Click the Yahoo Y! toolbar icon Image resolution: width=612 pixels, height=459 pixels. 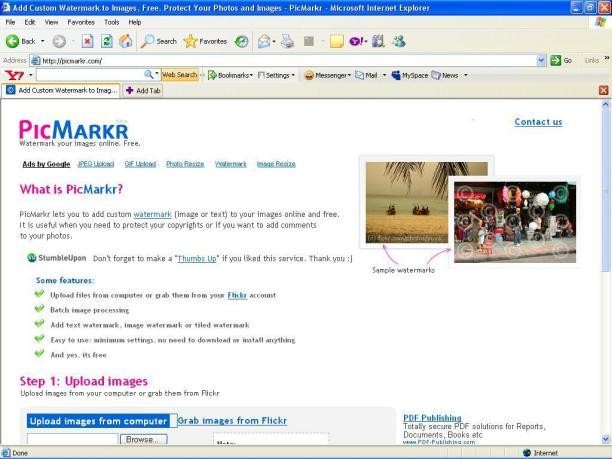coord(356,41)
